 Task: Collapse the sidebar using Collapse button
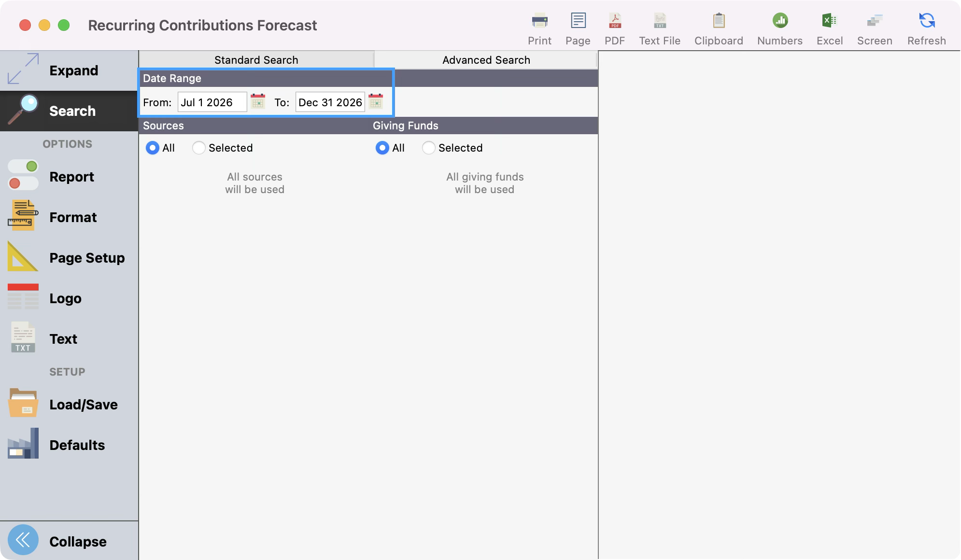[69, 541]
